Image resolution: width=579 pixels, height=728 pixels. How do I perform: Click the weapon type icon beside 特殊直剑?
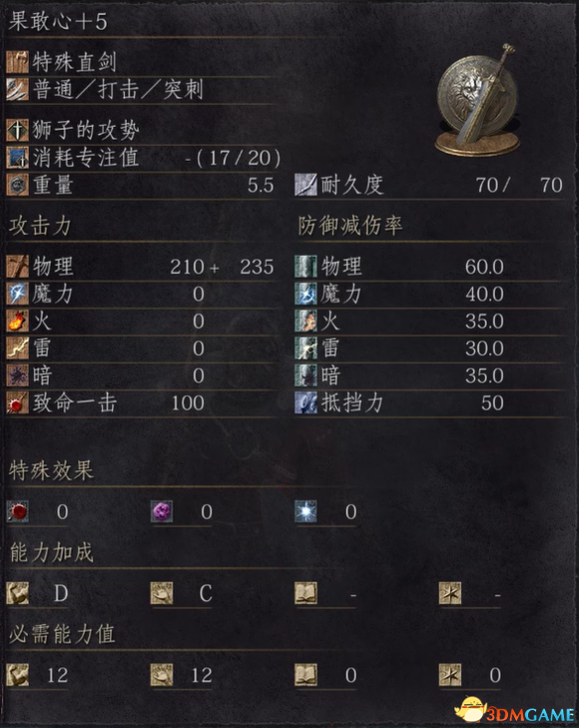[x=18, y=62]
